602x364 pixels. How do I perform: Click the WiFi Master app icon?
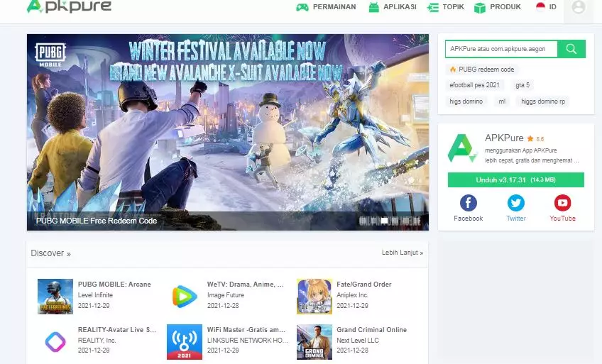[185, 342]
